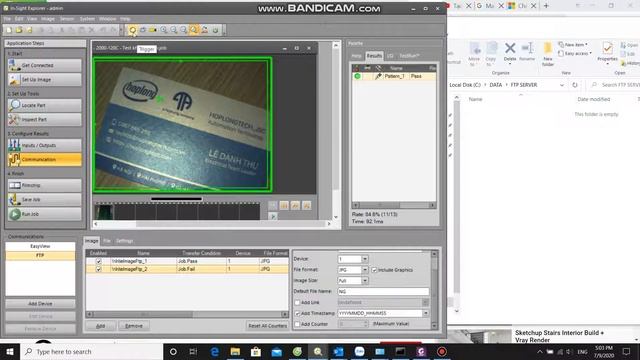The image size is (640, 360).
Task: Open the System menu
Action: 87,19
